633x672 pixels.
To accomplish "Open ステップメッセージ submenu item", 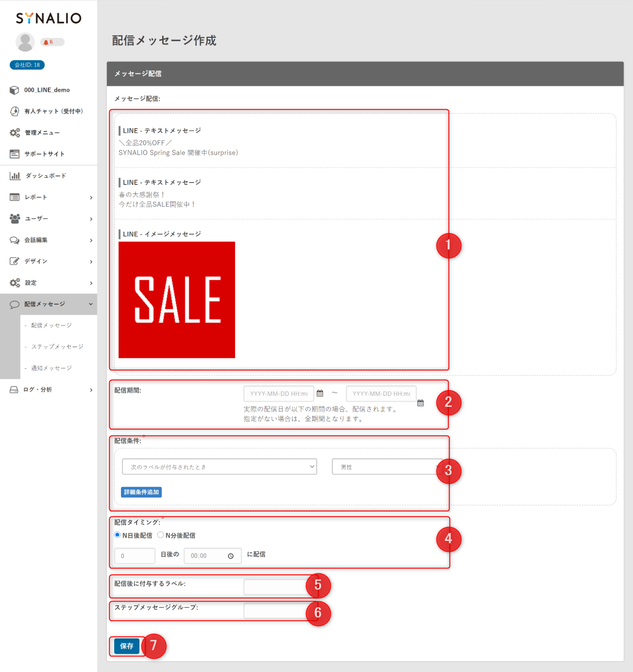I will tap(57, 347).
